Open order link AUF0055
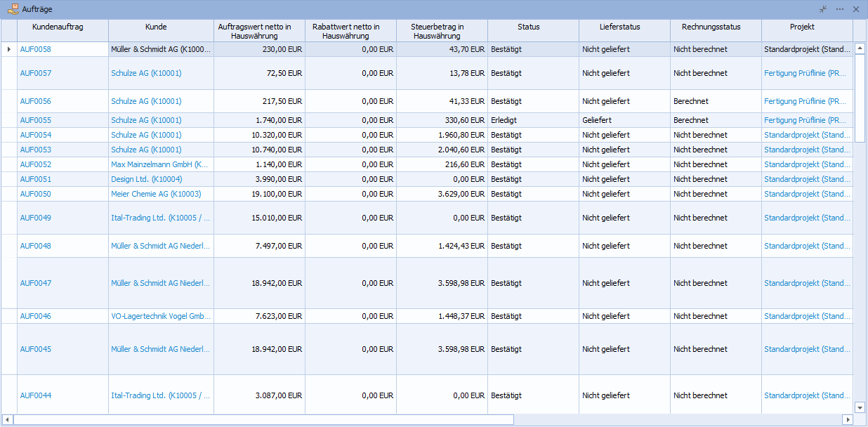 click(36, 120)
